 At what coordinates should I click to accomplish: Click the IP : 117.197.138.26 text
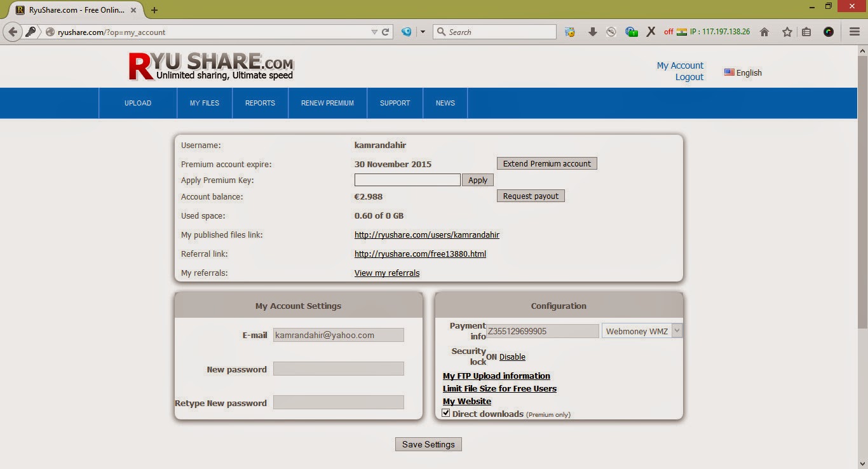pos(720,32)
